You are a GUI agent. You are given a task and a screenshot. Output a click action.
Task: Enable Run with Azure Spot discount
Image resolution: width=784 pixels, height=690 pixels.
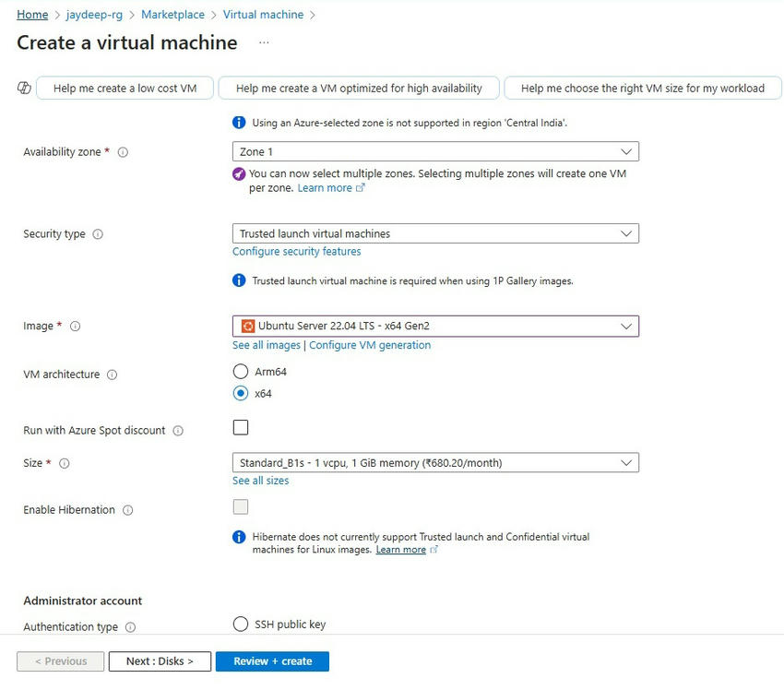(x=241, y=427)
